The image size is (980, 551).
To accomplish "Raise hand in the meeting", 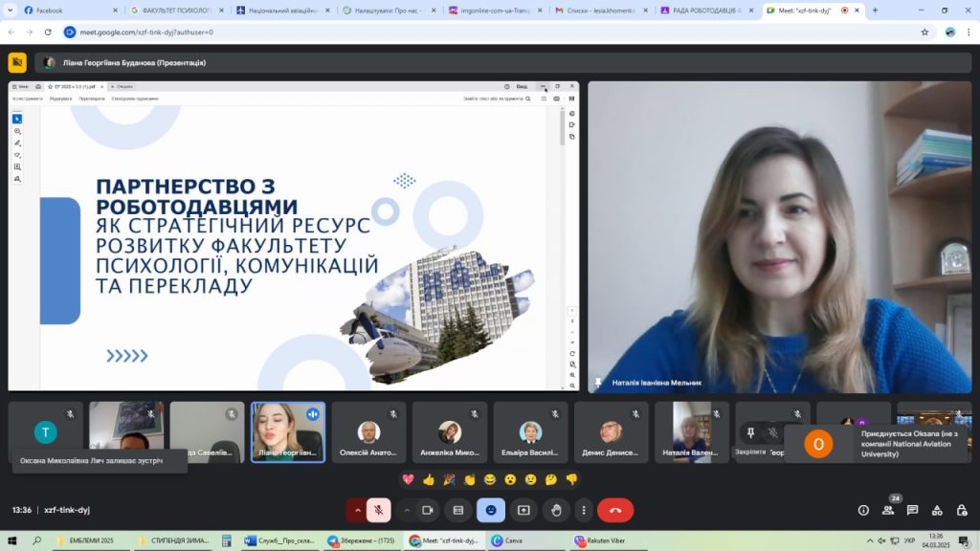I will (556, 511).
